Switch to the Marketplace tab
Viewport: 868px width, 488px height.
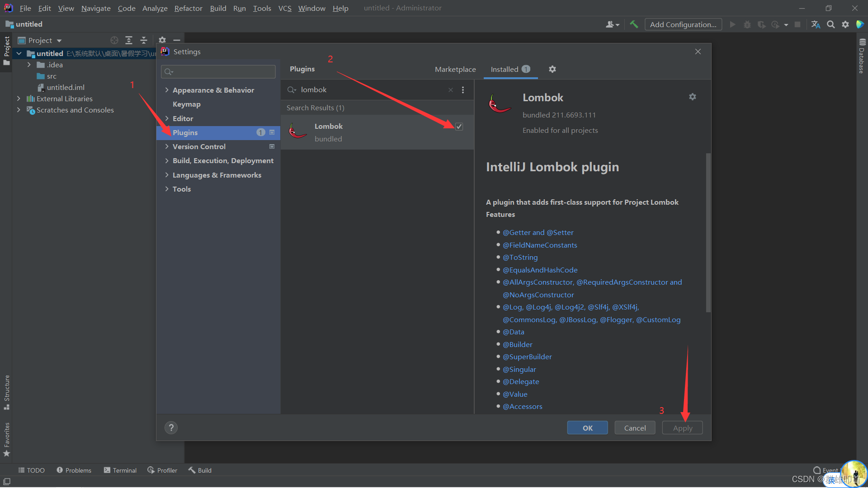pos(455,69)
